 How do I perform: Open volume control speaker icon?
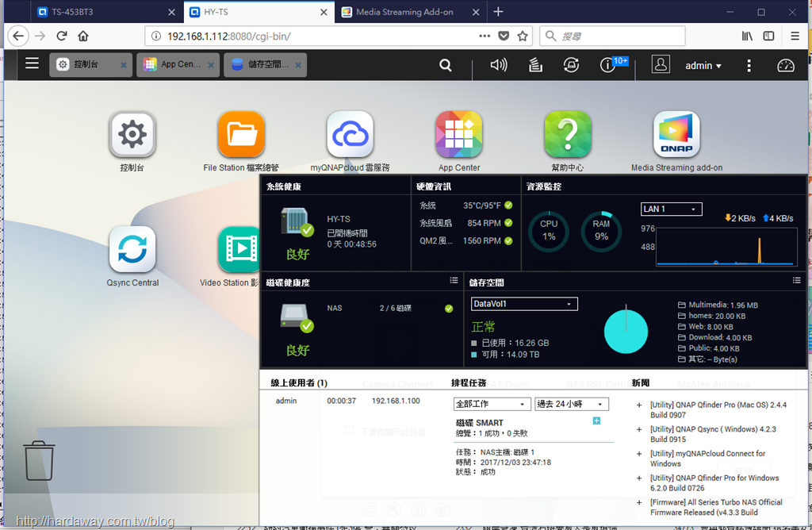point(498,65)
